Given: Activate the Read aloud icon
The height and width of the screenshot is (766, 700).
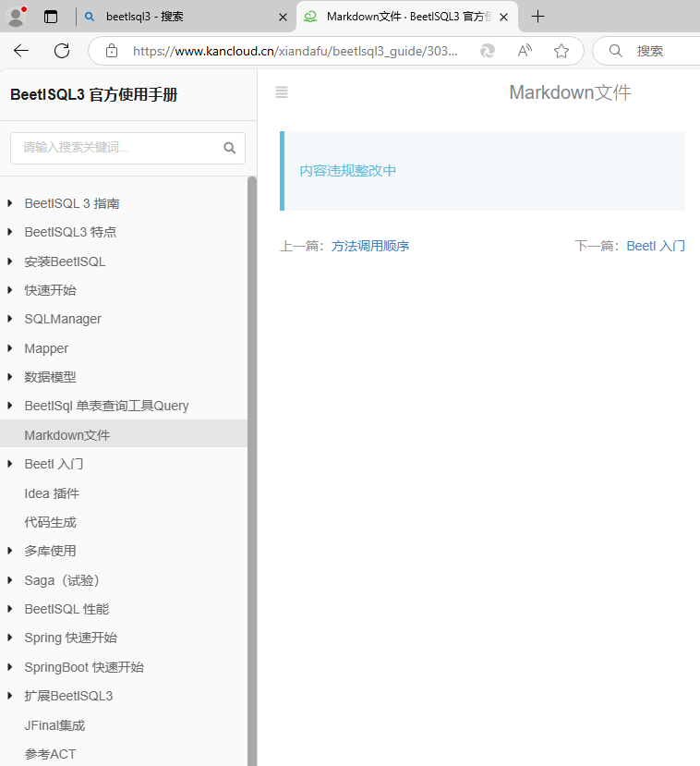Looking at the screenshot, I should tap(525, 50).
